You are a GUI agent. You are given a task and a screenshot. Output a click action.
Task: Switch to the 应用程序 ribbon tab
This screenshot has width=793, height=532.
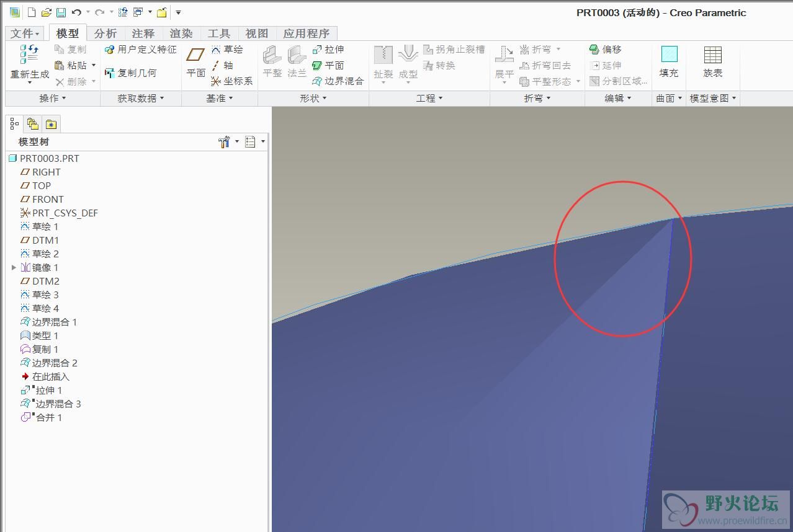(x=307, y=33)
